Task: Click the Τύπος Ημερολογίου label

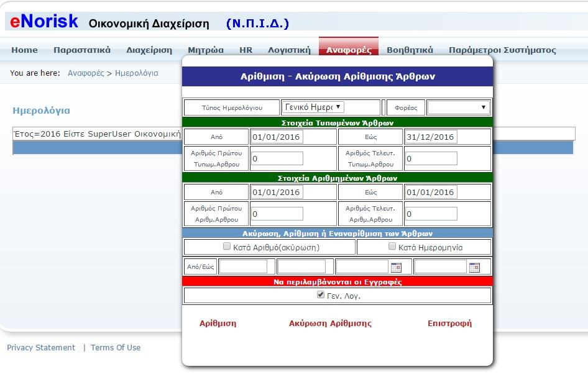Action: click(x=232, y=107)
